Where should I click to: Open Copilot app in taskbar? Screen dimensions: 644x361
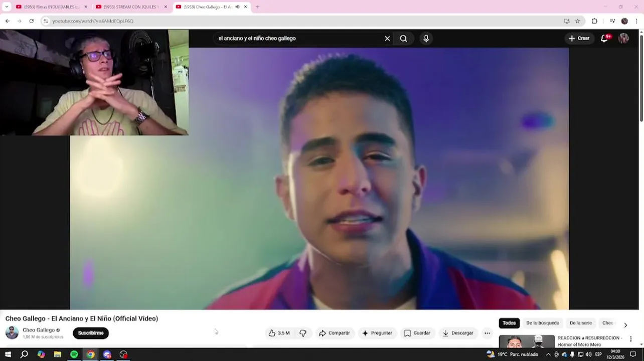tap(41, 354)
